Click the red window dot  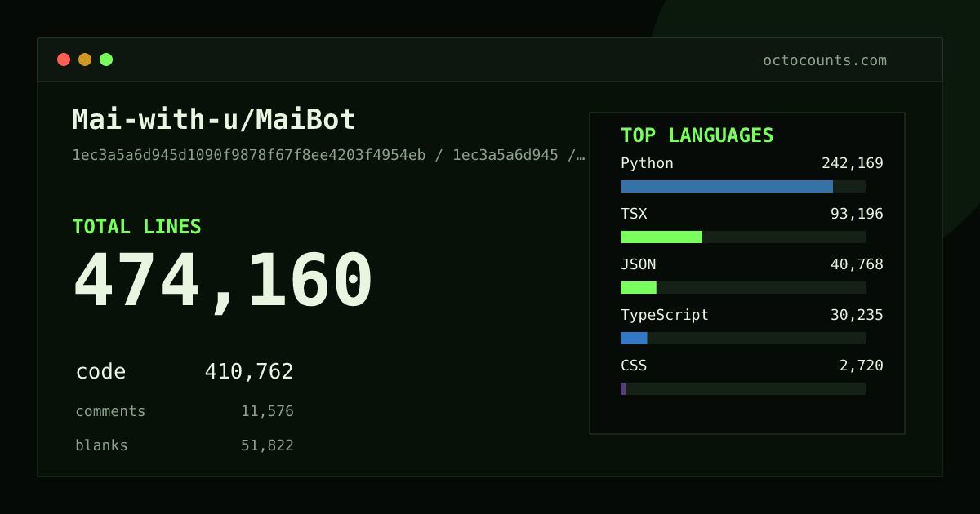tap(64, 60)
